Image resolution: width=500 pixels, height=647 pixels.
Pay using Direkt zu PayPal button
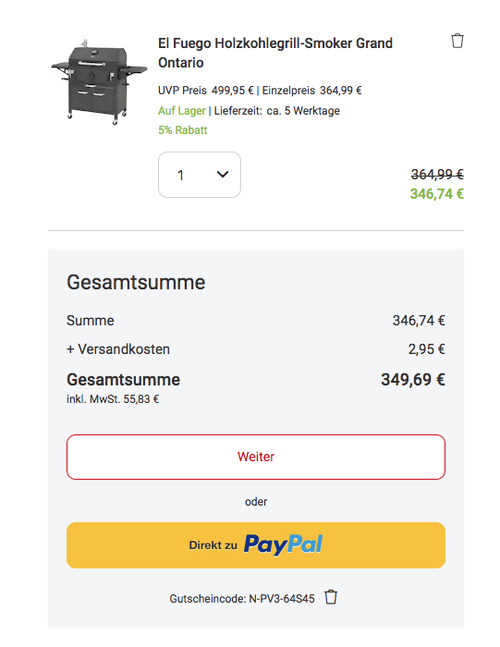[x=256, y=545]
